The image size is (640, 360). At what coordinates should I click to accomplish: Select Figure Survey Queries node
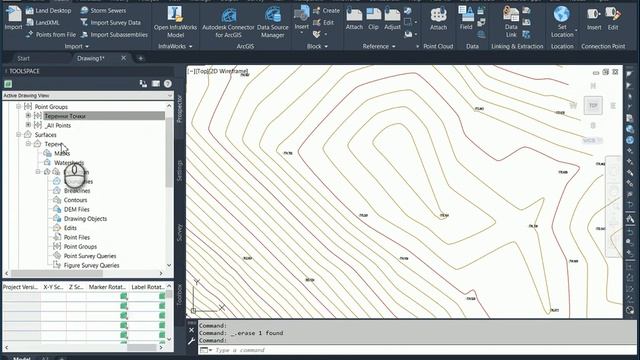[91, 265]
